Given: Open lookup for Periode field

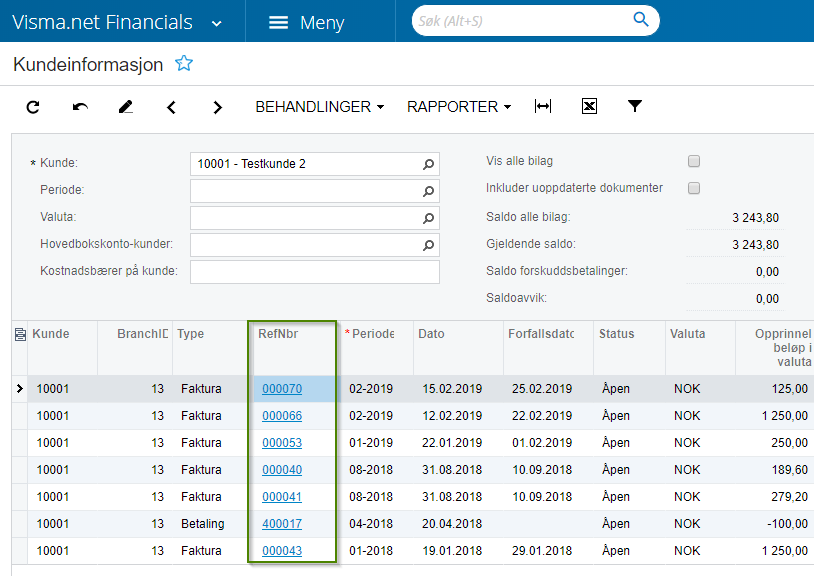Looking at the screenshot, I should (428, 191).
